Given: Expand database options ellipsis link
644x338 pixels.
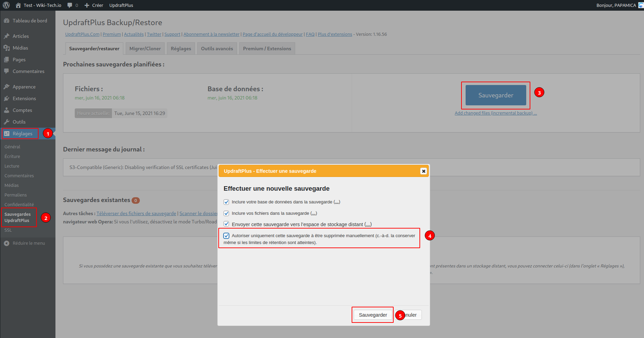Looking at the screenshot, I should click(337, 202).
